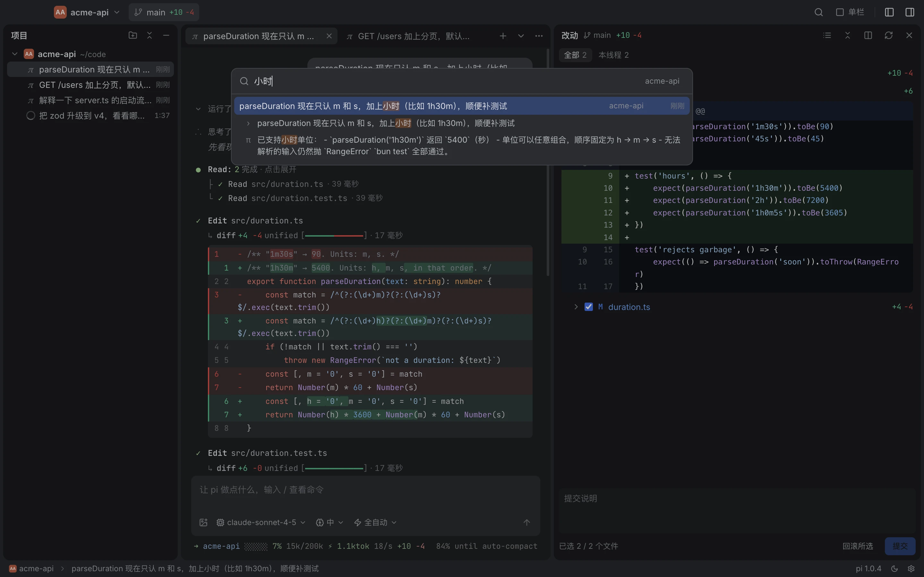Image resolution: width=924 pixels, height=577 pixels.
Task: Open settings gear in status bar
Action: click(911, 569)
